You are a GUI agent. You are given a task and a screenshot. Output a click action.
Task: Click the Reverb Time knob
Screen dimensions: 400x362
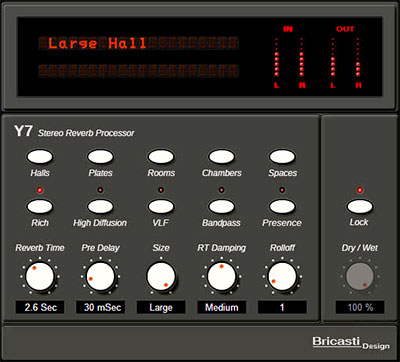(40, 277)
